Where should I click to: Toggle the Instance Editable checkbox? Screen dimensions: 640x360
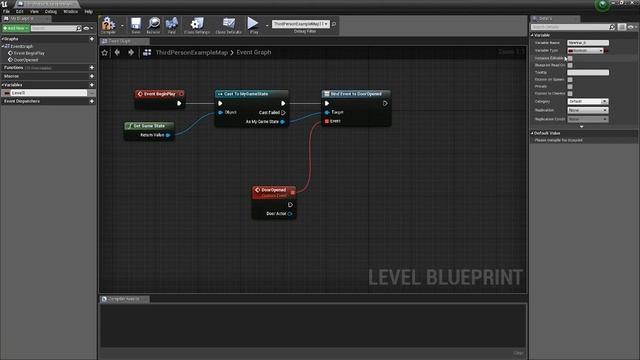[570, 58]
